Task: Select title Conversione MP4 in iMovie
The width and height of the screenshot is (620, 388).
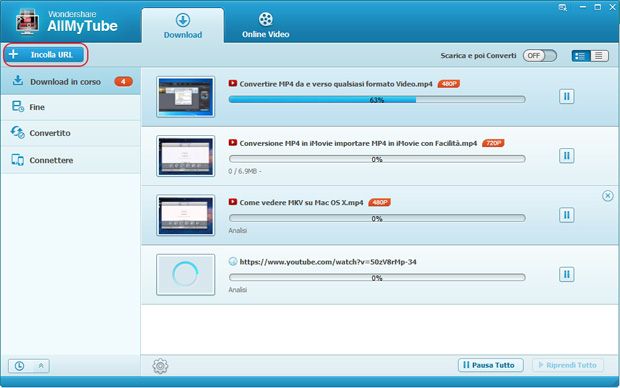Action: 358,143
